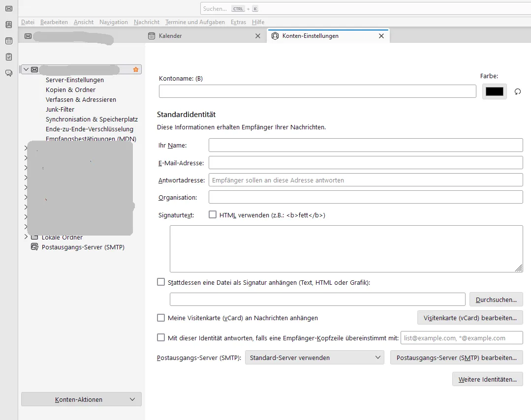This screenshot has height=420, width=531.
Task: Open the Calendar sidebar icon
Action: 9,41
